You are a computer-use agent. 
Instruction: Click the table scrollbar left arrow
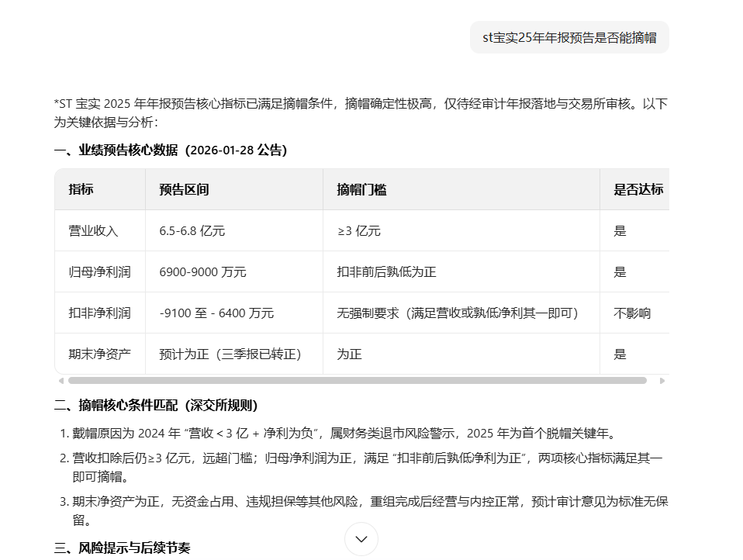tap(60, 380)
